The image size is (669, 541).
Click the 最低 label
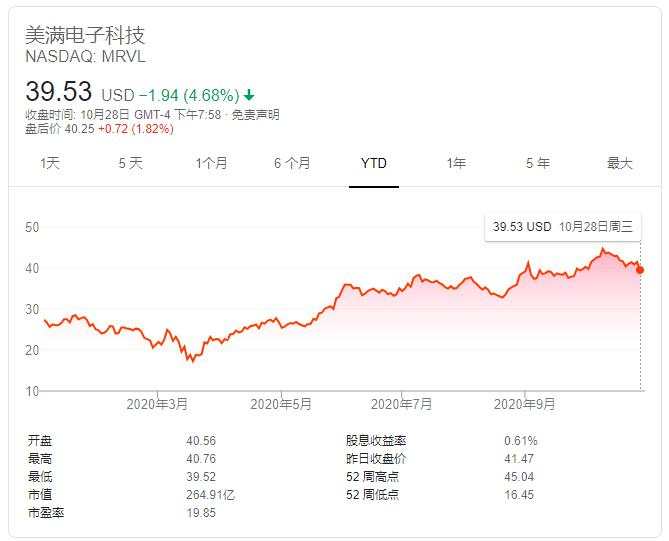40,477
